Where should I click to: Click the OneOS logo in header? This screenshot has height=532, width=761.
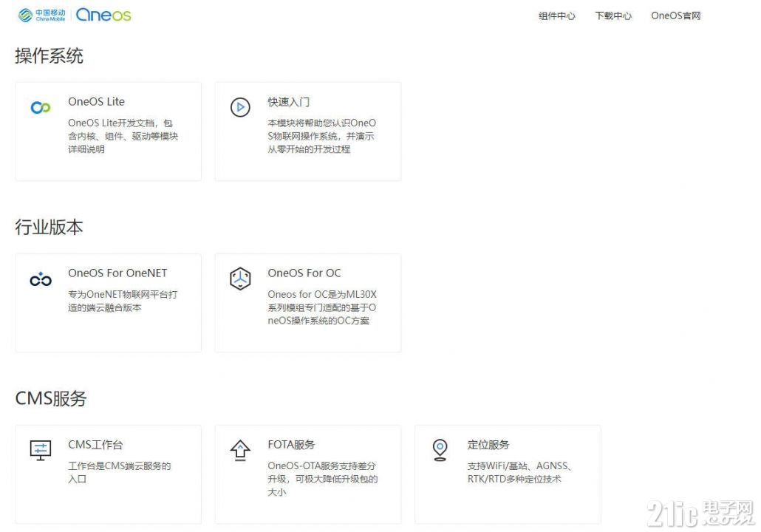tap(103, 15)
